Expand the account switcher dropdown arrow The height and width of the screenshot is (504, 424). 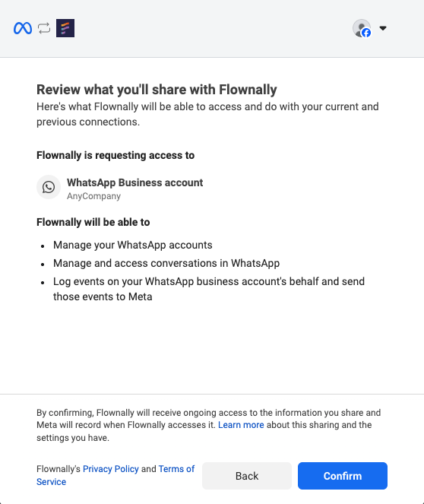pyautogui.click(x=382, y=28)
